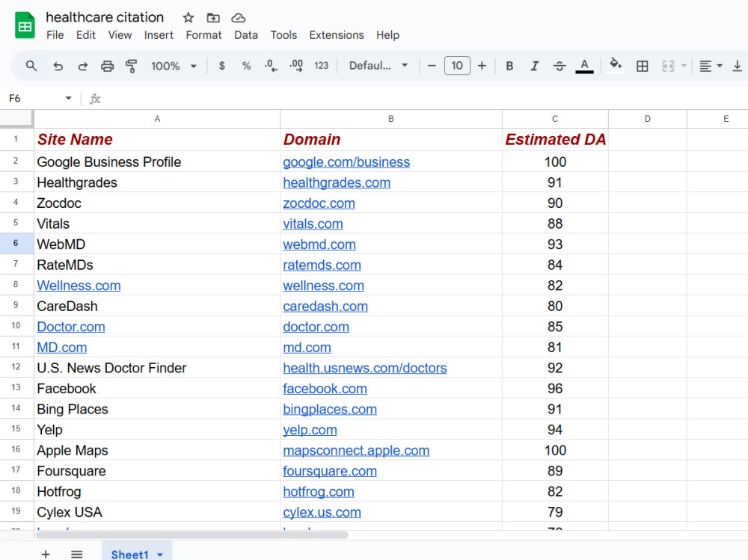This screenshot has height=560, width=748.
Task: Open the borders tool
Action: (x=642, y=66)
